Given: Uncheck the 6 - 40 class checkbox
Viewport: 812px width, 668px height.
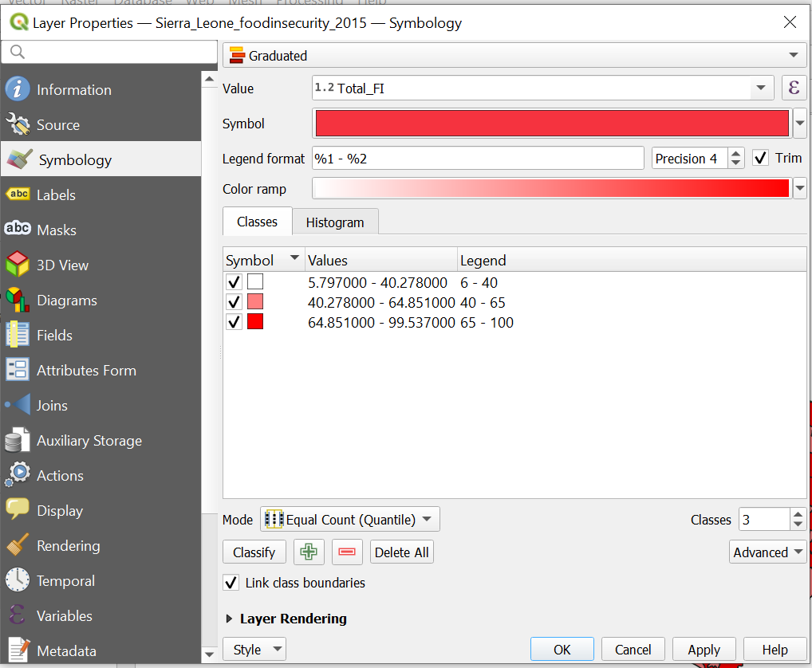Looking at the screenshot, I should pos(234,282).
